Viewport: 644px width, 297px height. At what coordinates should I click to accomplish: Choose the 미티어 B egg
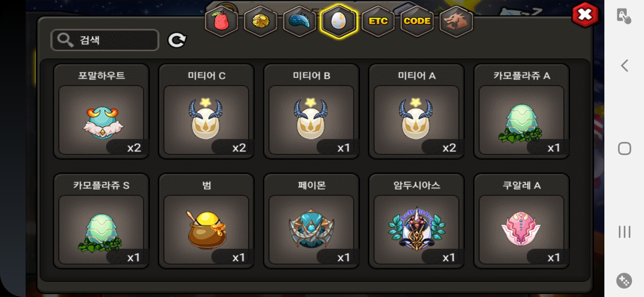pyautogui.click(x=311, y=111)
